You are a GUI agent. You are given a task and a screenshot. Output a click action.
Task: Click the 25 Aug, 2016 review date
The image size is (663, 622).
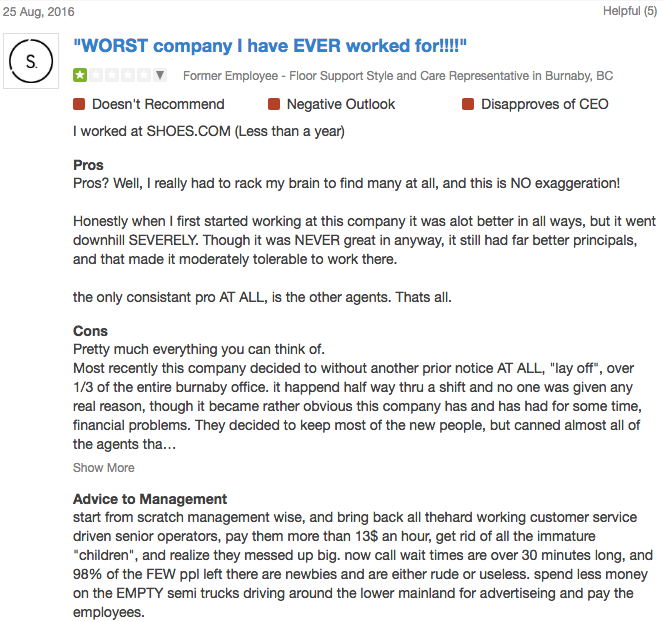click(40, 11)
